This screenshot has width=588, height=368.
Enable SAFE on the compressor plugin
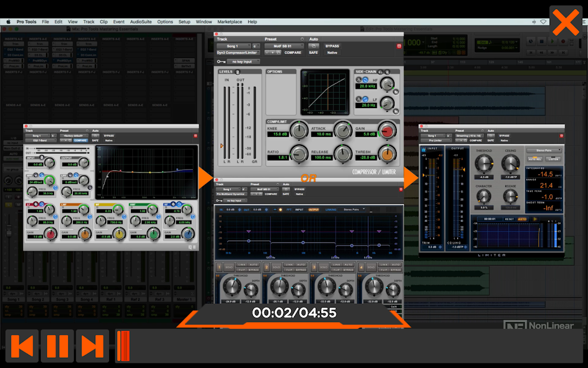tap(314, 52)
